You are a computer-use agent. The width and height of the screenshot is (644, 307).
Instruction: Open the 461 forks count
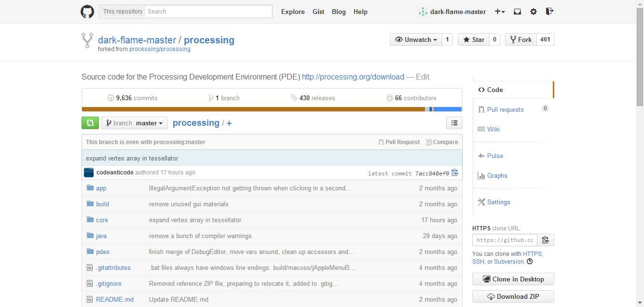point(545,40)
